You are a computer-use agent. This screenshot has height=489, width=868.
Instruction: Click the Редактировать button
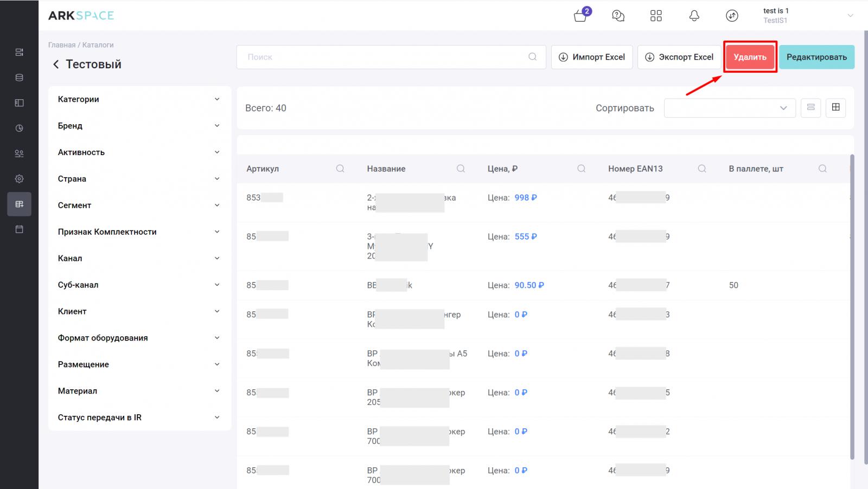tap(816, 57)
